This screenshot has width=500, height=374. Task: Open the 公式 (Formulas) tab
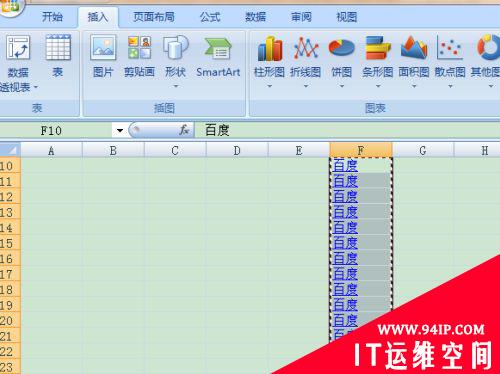click(210, 17)
